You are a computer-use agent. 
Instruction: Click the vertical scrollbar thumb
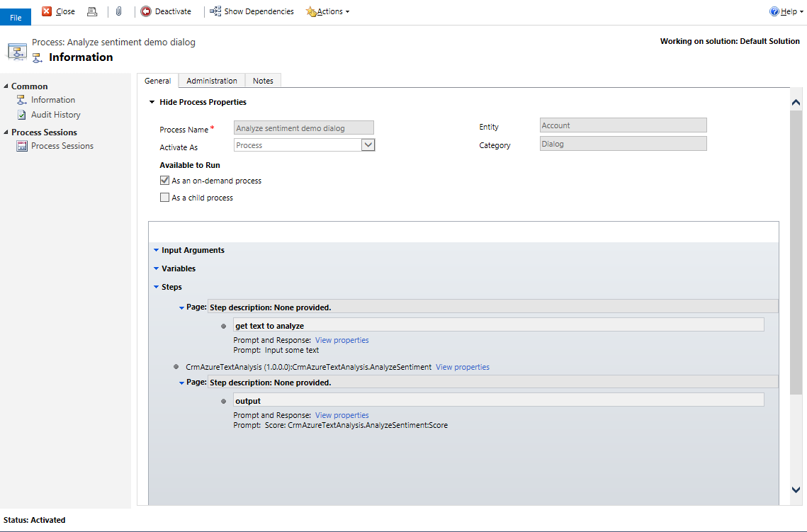(x=796, y=252)
